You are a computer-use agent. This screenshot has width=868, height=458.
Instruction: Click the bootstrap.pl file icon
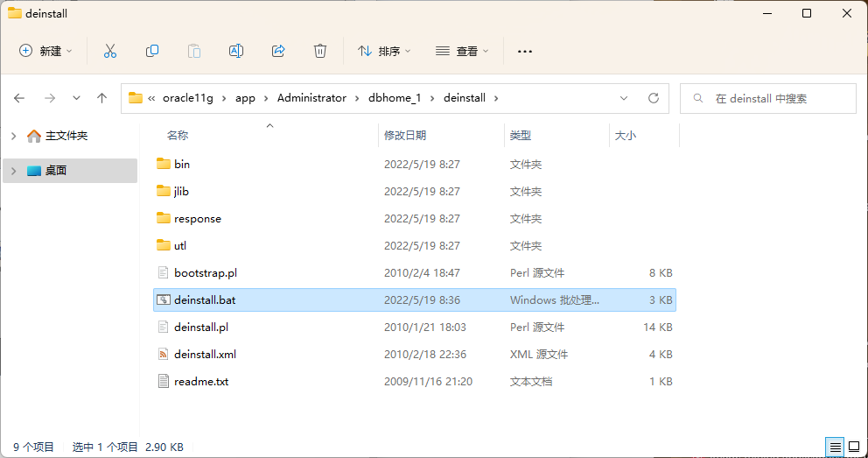164,272
